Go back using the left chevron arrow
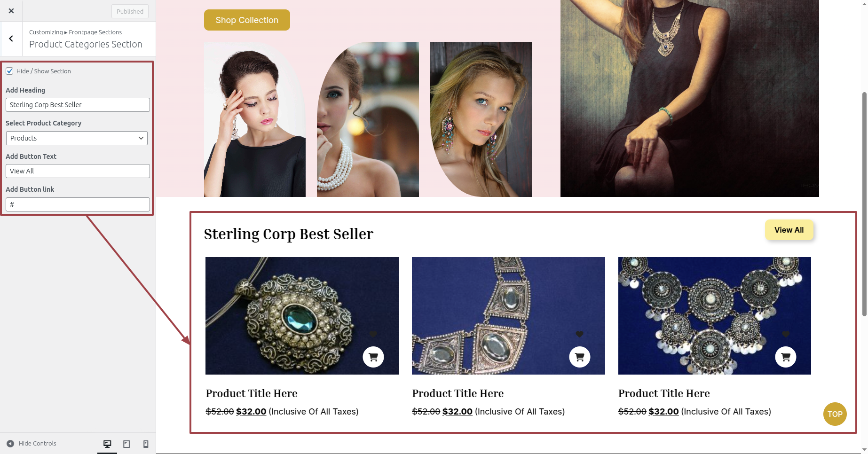Screen dimensions: 868x454 coord(11,39)
